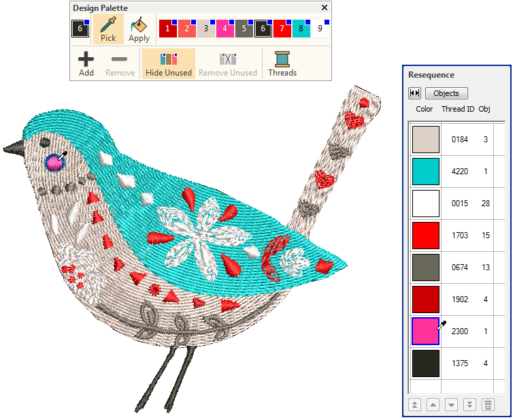Select palette color 4 pink swatch
Screen dimensions: 515x420
[225, 29]
